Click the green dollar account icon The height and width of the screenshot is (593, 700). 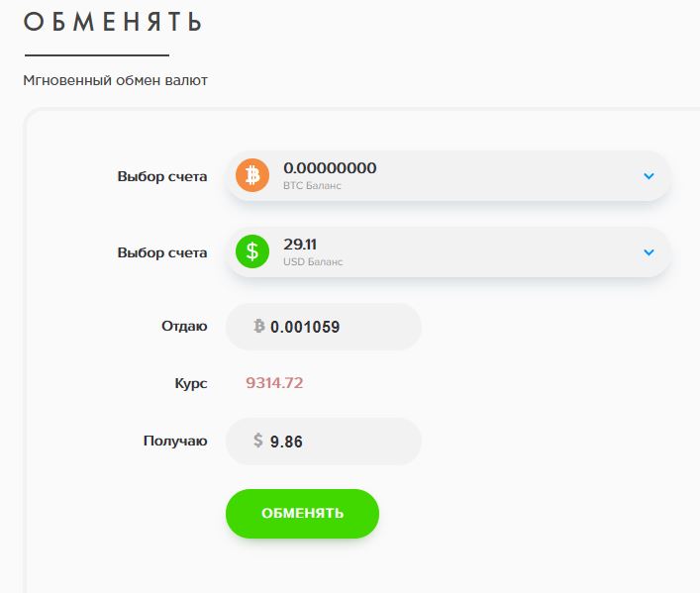click(252, 251)
